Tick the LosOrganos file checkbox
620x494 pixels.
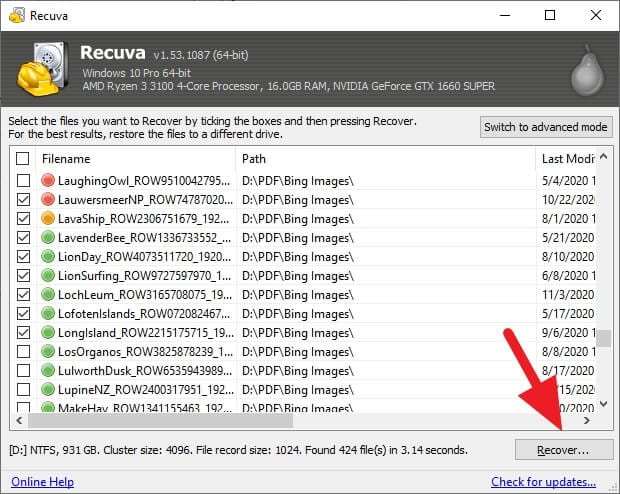(23, 351)
